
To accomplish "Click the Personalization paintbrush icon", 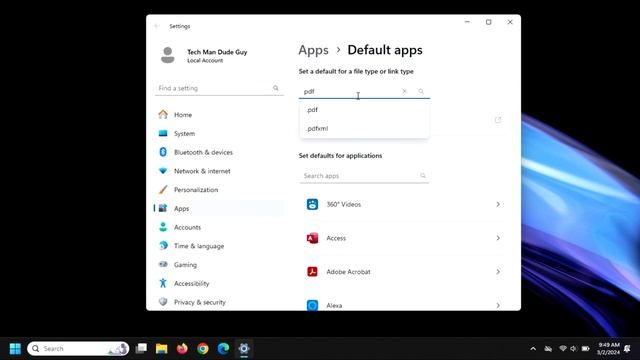I will (x=163, y=189).
